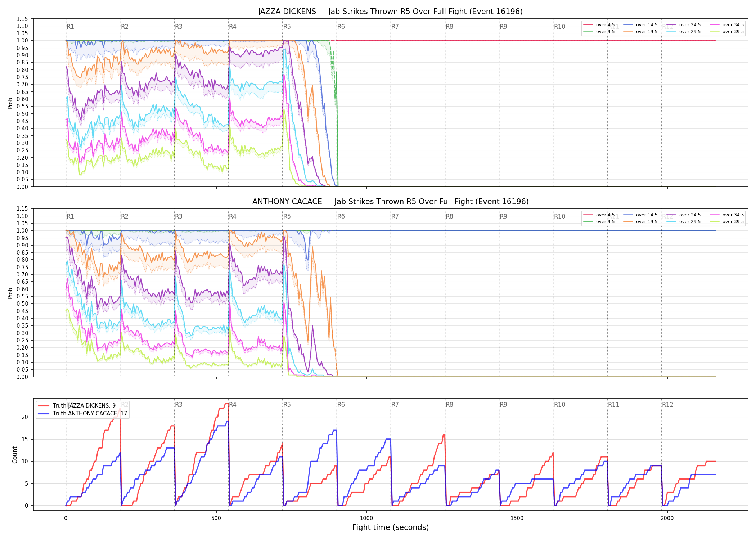Click R9 round label in Cacace chart
Image resolution: width=756 pixels, height=540 pixels.
point(503,216)
